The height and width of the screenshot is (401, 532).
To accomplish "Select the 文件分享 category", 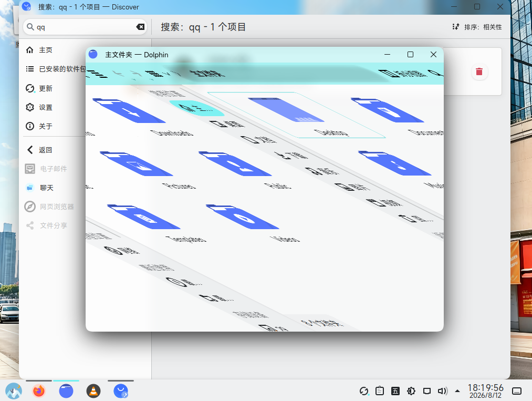I will click(54, 225).
